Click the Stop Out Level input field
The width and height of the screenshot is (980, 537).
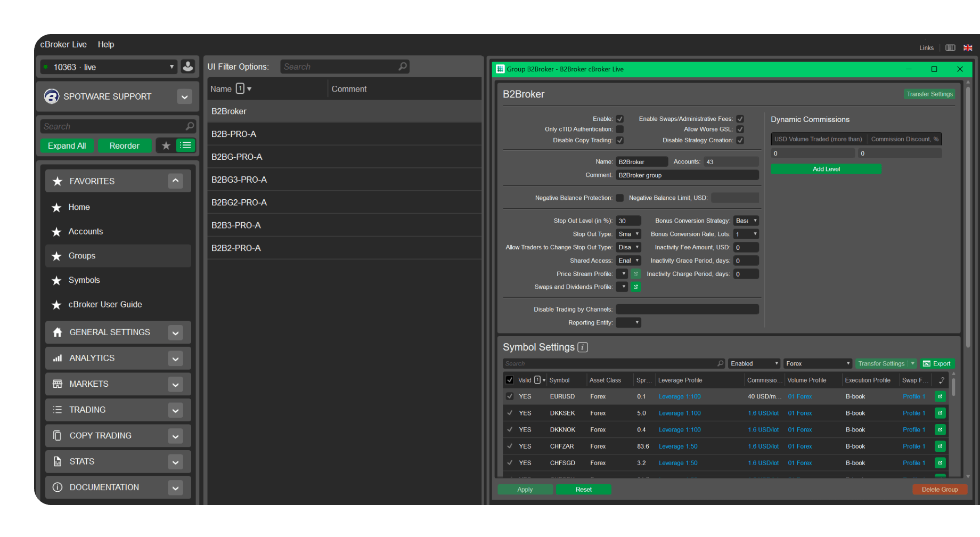pyautogui.click(x=628, y=221)
